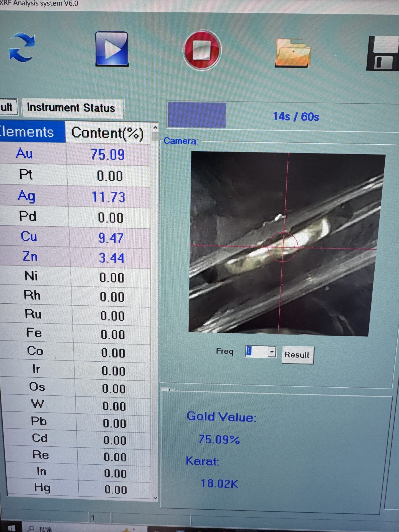399x532 pixels.
Task: Select the Zn element row
Action: click(x=75, y=257)
